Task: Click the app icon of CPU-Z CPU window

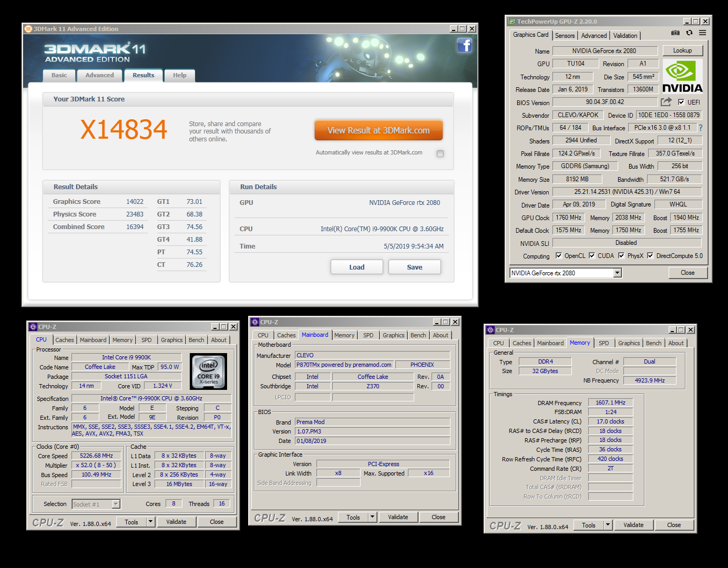Action: tap(33, 327)
